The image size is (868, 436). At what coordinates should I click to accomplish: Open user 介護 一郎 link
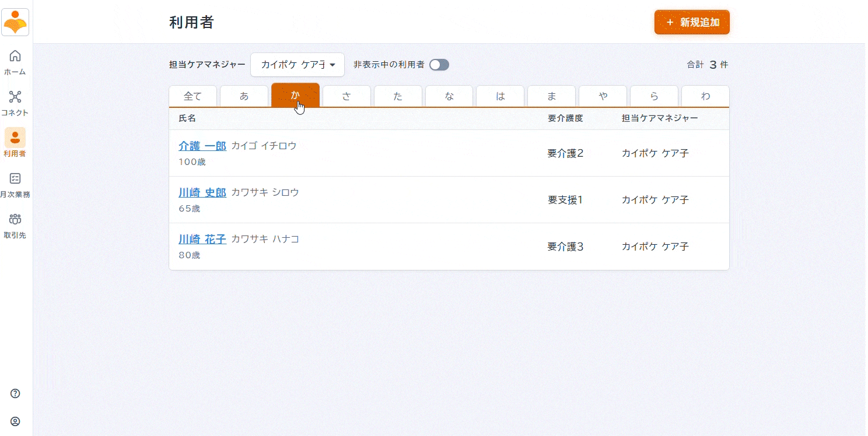tap(202, 146)
